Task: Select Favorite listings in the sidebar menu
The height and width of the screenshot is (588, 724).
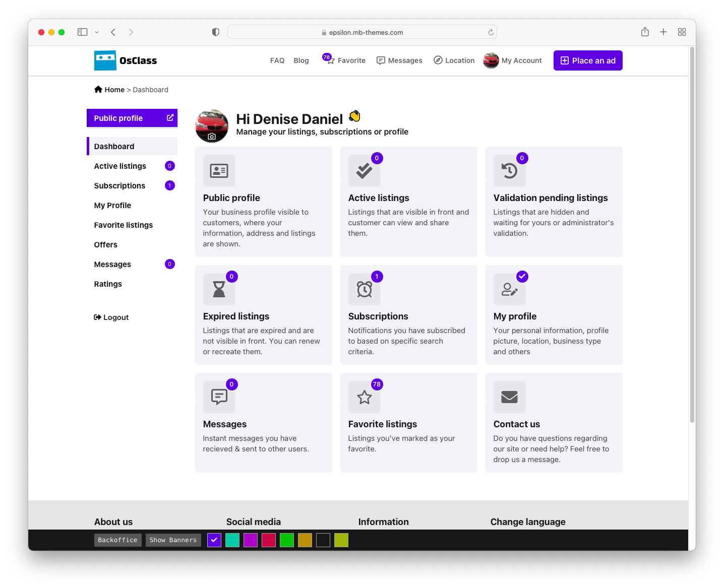Action: pos(124,225)
